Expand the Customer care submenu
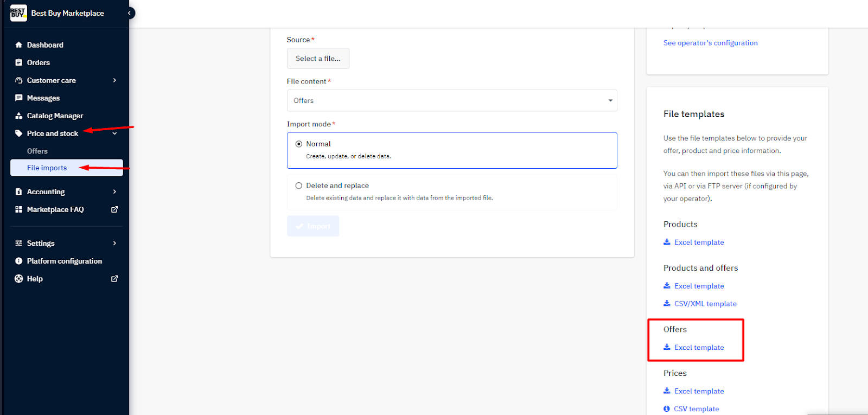 click(114, 80)
